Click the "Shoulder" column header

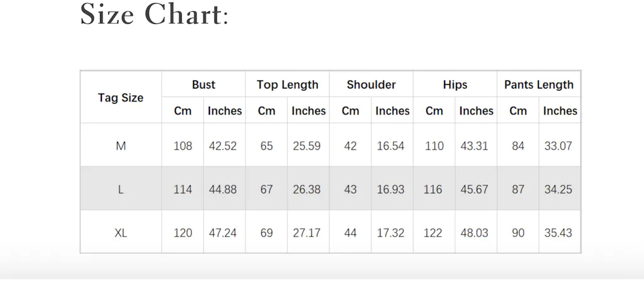click(x=371, y=85)
